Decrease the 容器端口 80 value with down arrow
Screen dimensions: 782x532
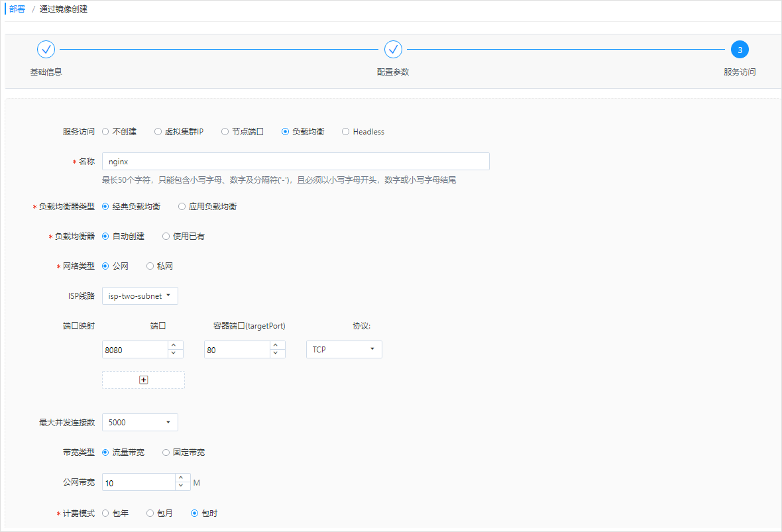(x=276, y=354)
